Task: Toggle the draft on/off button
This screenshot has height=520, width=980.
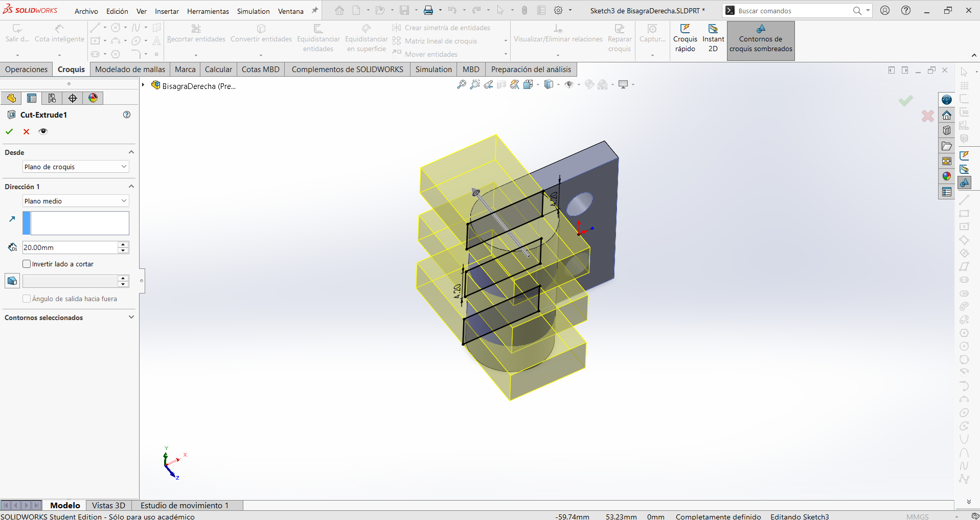Action: (x=12, y=281)
